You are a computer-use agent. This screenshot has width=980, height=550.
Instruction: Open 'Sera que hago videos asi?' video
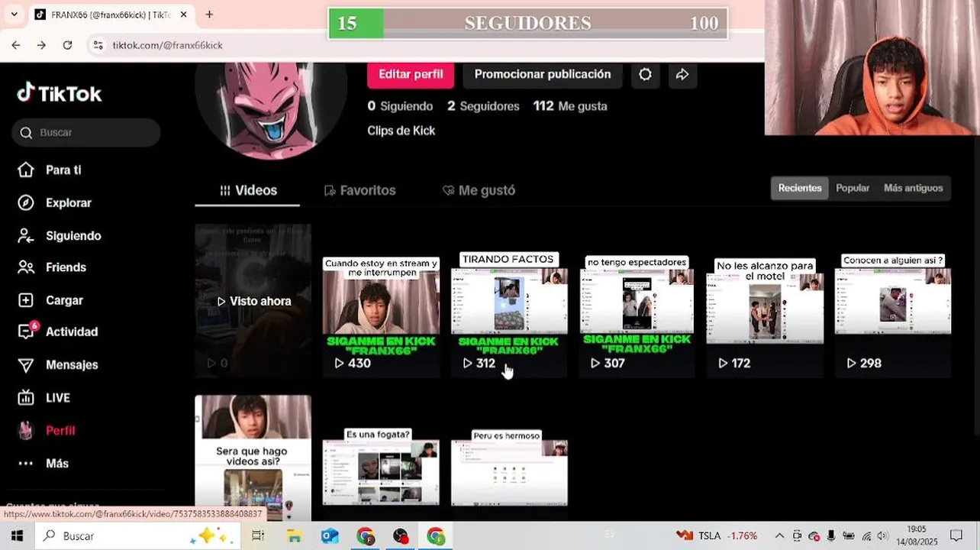253,458
